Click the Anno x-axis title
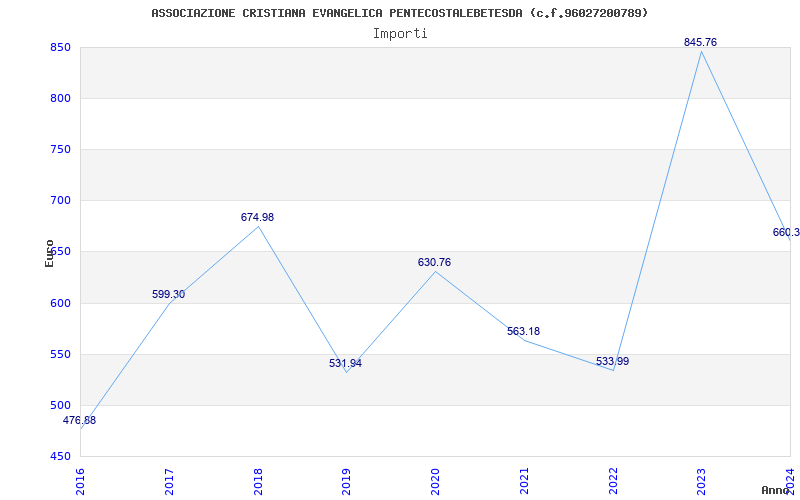800x500 pixels. (776, 490)
